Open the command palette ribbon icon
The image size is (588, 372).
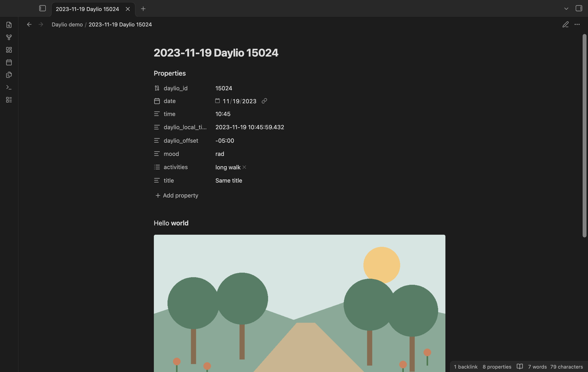pyautogui.click(x=9, y=87)
